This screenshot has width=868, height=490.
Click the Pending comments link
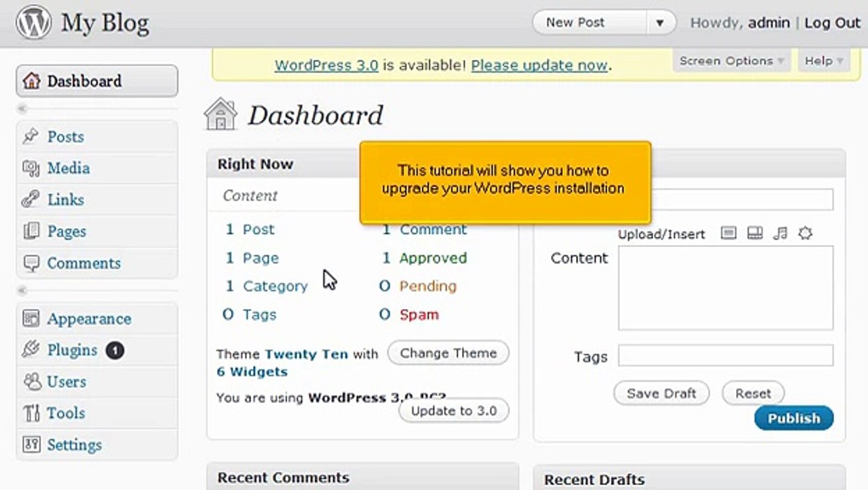428,286
